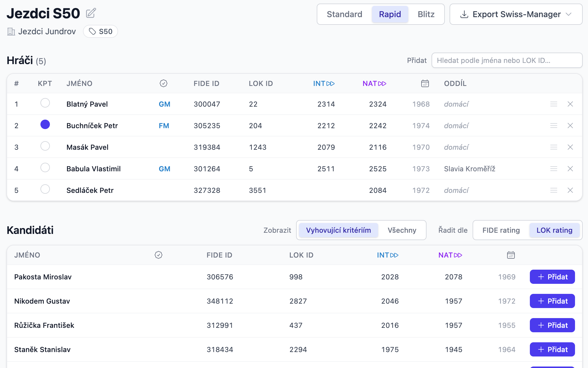Click the NAT column header in Kandidáti table
Viewport: 588px width, 368px height.
[x=450, y=255]
